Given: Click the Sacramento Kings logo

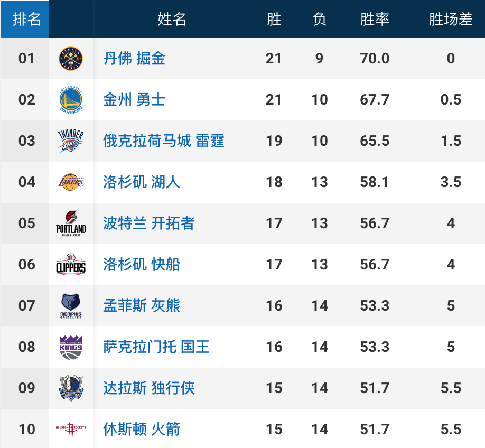Looking at the screenshot, I should coord(71,347).
